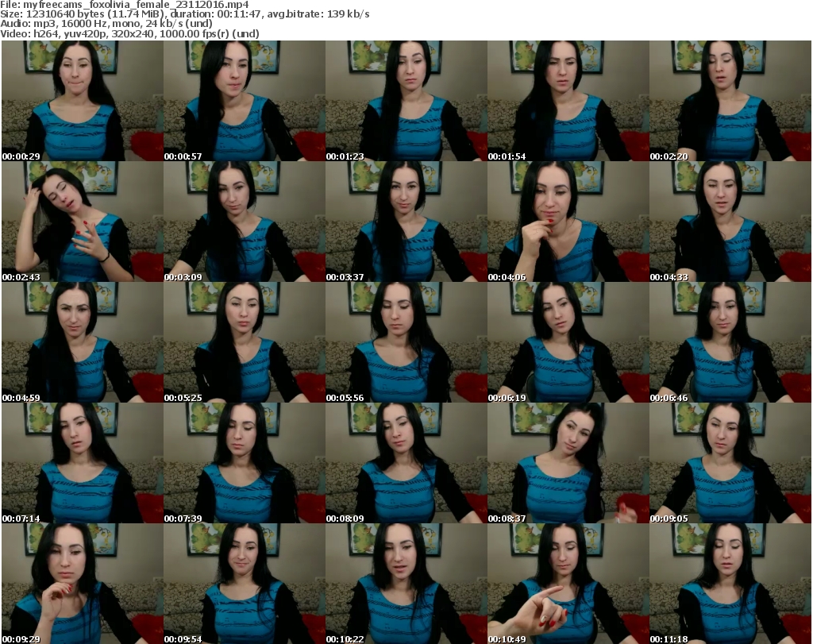Choose the frame captured at 00:07:14
Screen dimensions: 813x644
(x=83, y=463)
